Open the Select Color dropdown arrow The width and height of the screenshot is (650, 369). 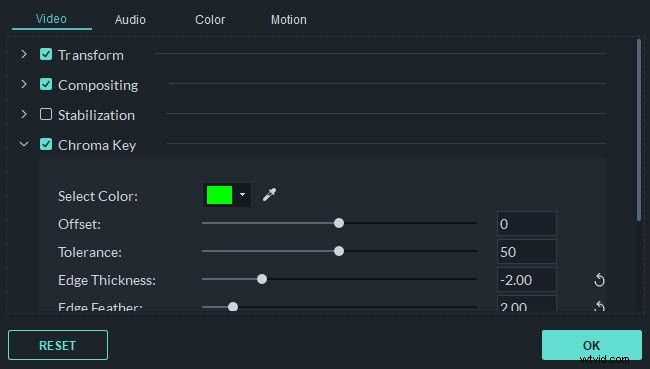click(243, 194)
